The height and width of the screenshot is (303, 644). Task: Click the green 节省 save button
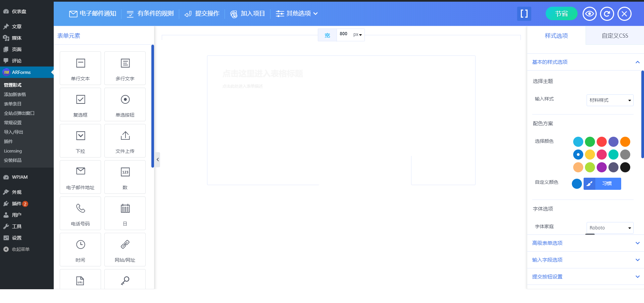561,14
